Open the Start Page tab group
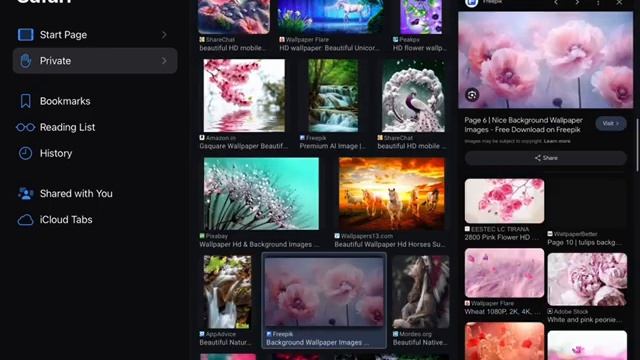The image size is (640, 360). pos(95,35)
